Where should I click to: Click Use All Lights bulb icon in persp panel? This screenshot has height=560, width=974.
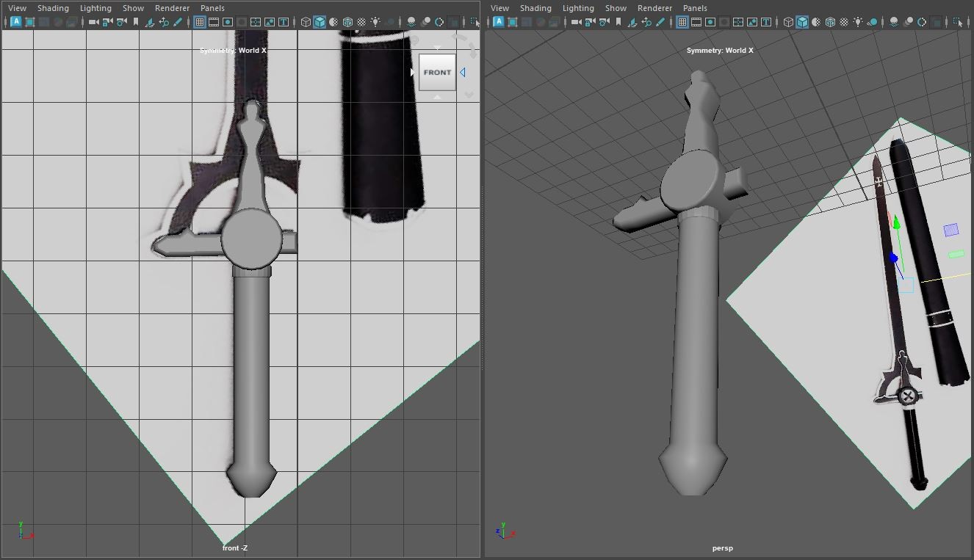856,22
